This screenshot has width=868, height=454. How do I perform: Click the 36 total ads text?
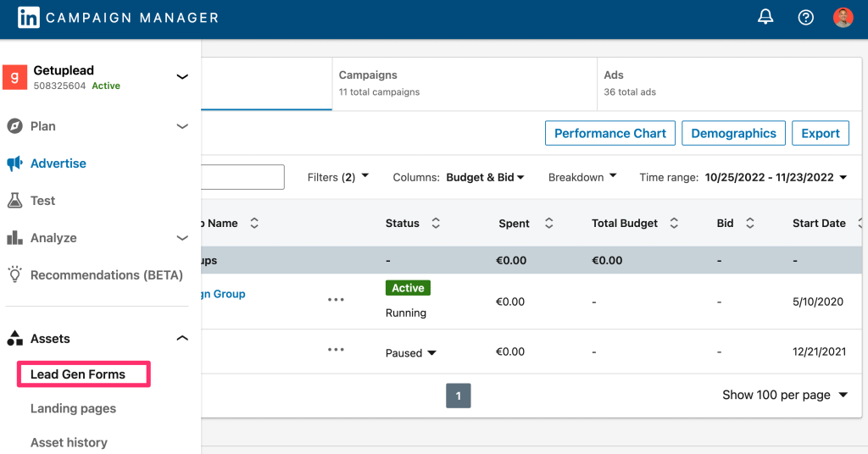pos(630,91)
